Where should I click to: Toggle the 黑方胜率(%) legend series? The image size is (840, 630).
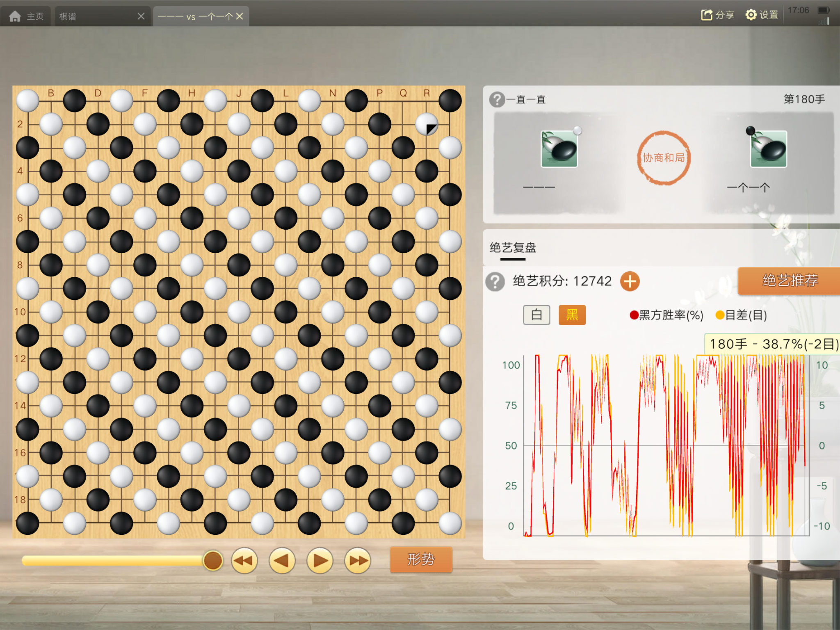[x=667, y=315]
